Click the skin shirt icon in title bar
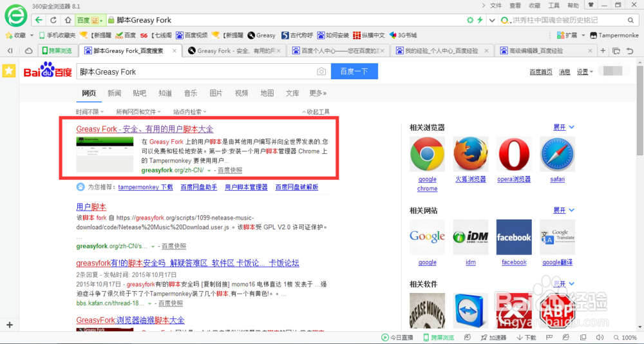This screenshot has width=644, height=344. (591, 5)
